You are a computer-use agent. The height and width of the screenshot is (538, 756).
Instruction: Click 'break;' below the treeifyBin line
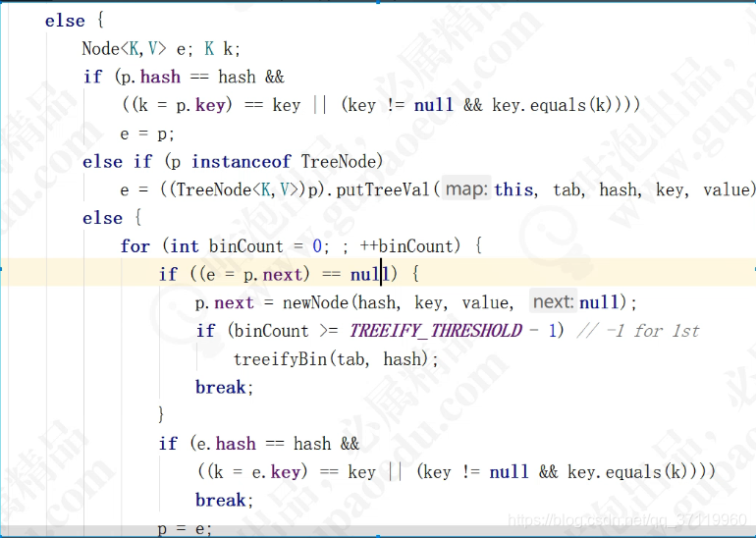coord(224,387)
